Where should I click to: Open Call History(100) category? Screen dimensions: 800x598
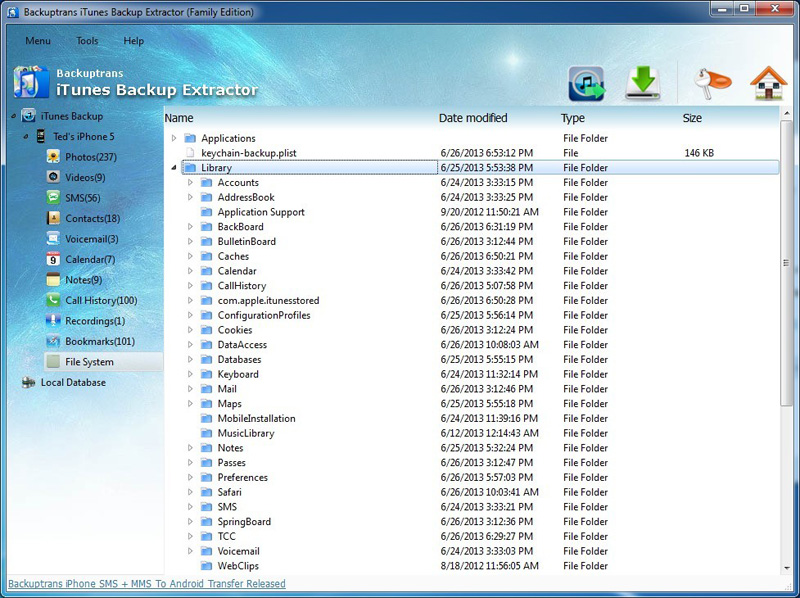(100, 300)
